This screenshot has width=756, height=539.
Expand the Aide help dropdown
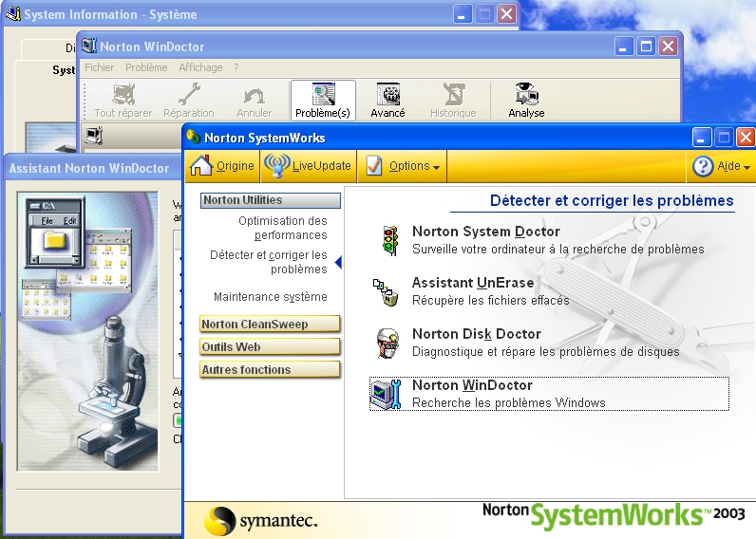pyautogui.click(x=723, y=166)
